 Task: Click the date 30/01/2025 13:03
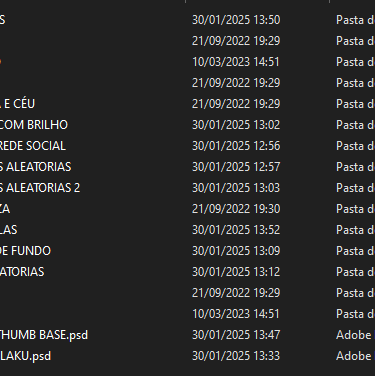tap(236, 188)
